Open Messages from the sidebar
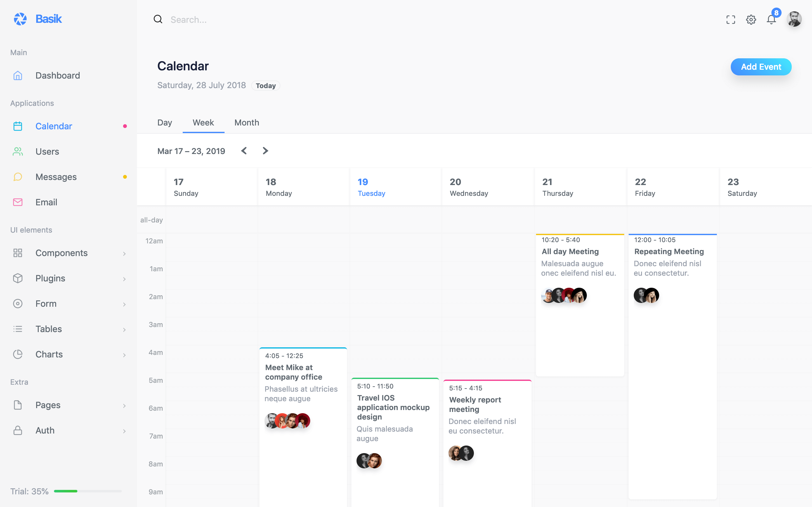Screen dimensions: 812x507 pyautogui.click(x=56, y=177)
